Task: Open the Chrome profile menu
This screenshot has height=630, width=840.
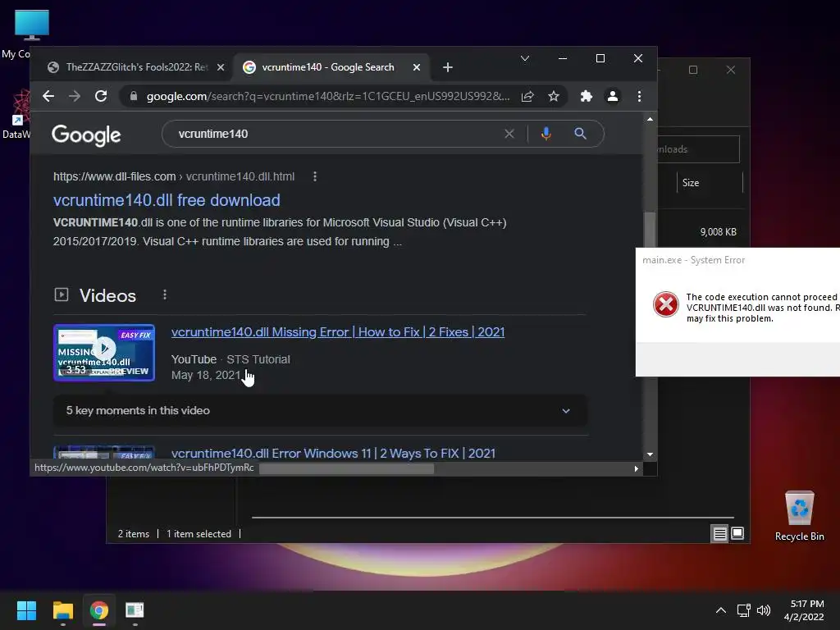Action: point(612,97)
